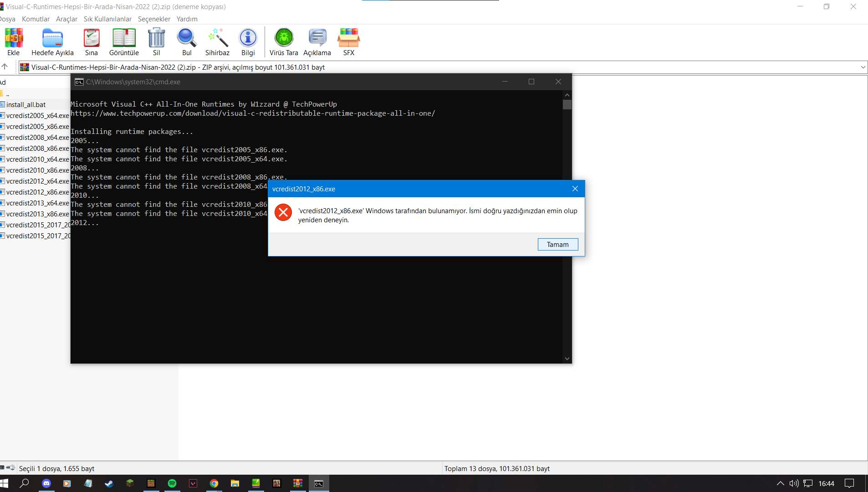
Task: Select vcredist2010_x64.exe in the file list
Action: [x=35, y=159]
